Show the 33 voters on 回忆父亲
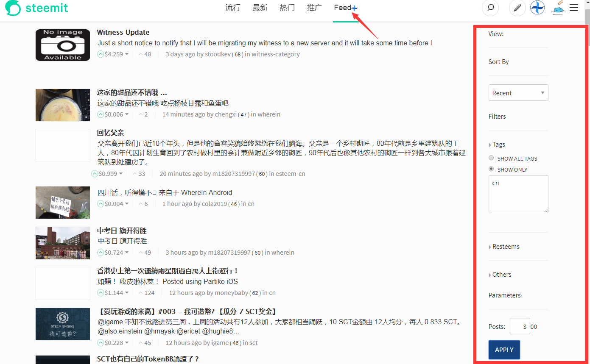This screenshot has height=364, width=590. pos(139,174)
